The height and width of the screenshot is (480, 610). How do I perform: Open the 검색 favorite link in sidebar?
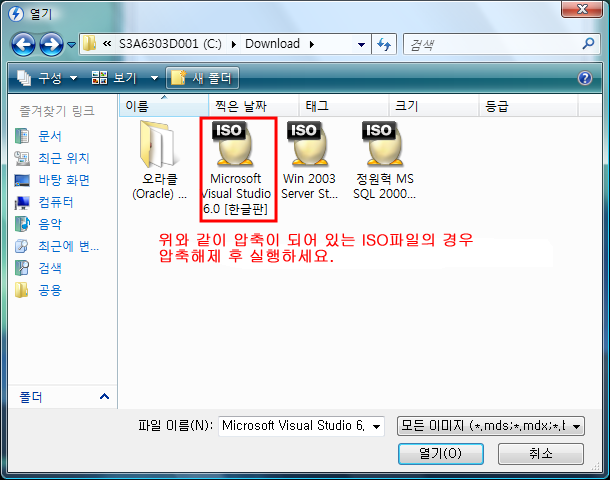50,268
